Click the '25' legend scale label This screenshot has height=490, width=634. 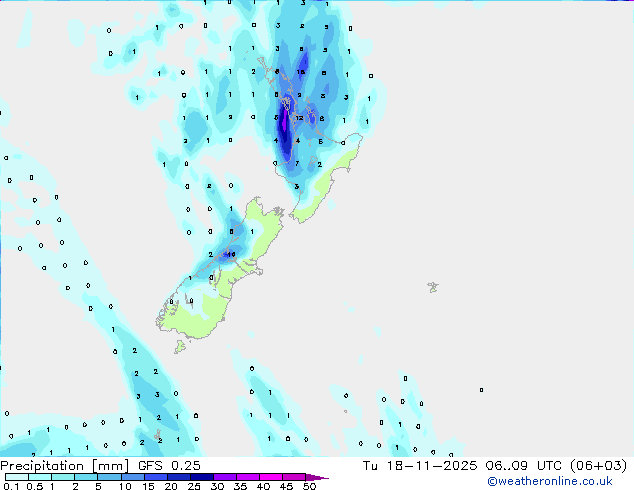(194, 486)
